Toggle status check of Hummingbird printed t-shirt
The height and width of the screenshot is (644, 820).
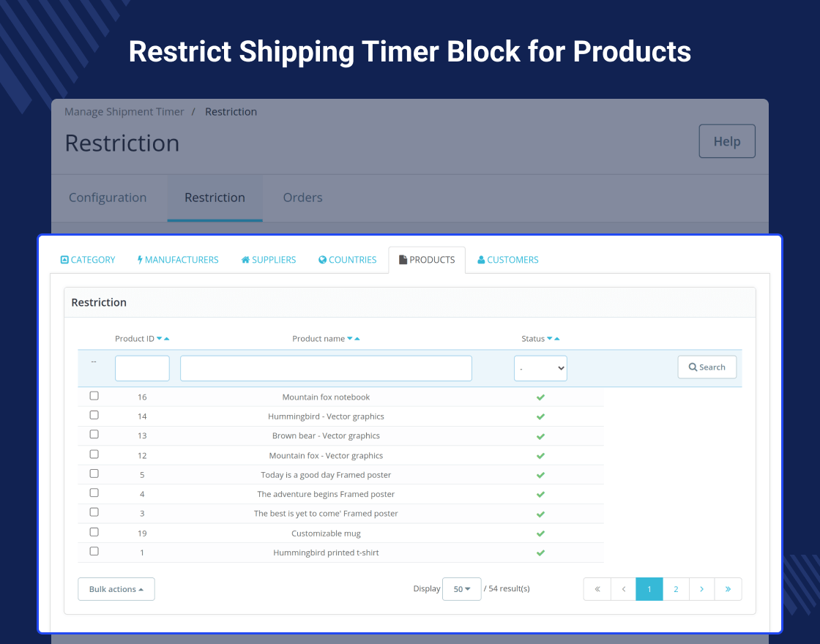[x=540, y=553]
